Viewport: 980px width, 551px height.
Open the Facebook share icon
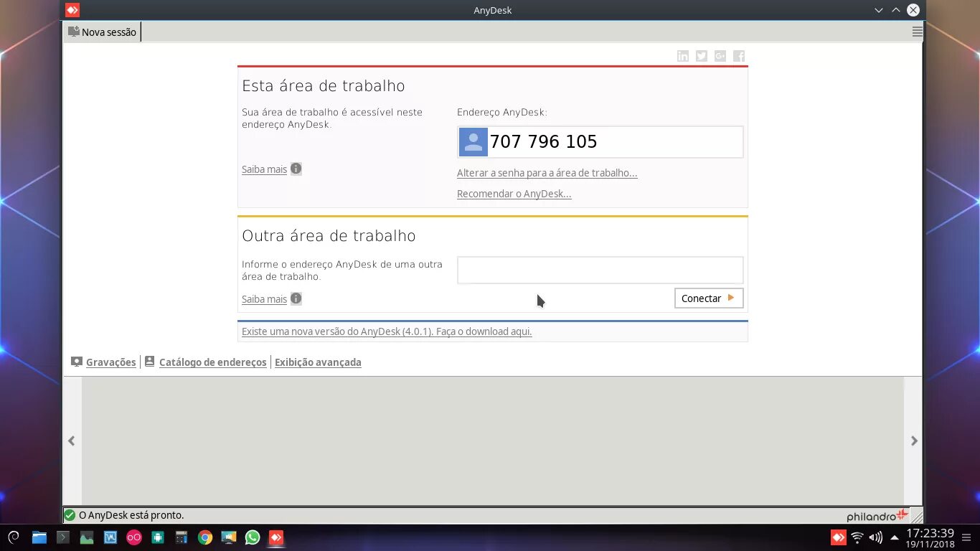point(739,56)
